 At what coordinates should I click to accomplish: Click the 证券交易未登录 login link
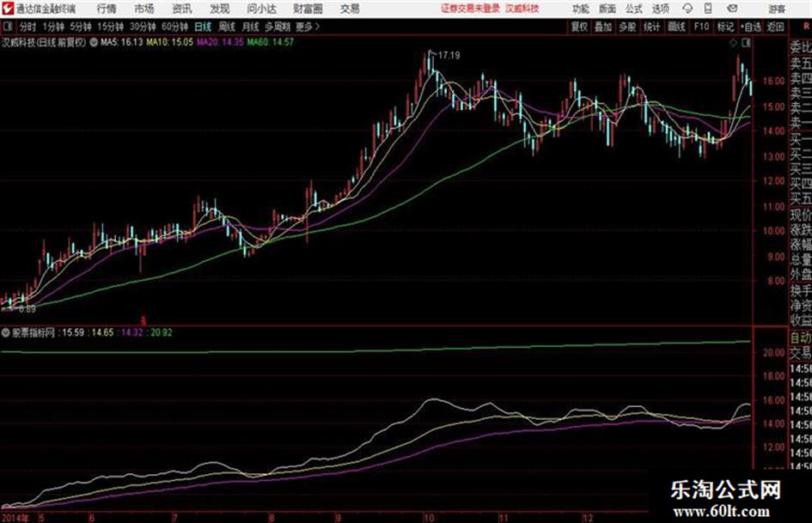tap(470, 9)
